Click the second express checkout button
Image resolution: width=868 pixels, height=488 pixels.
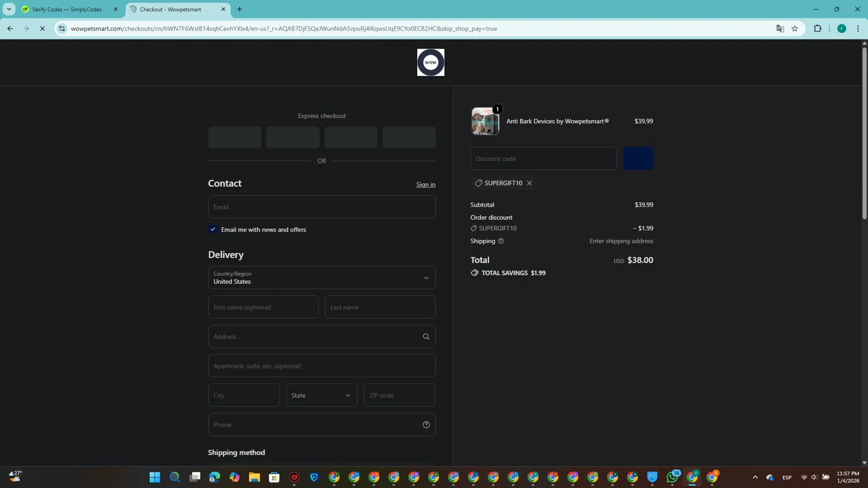point(293,138)
